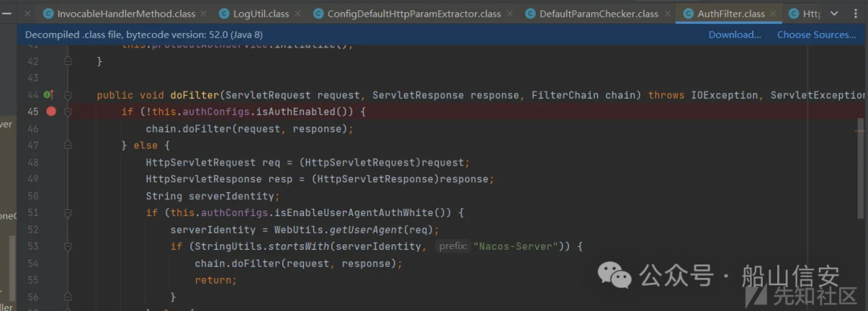Click line number 48 in the gutter
868x311 pixels.
tap(33, 162)
